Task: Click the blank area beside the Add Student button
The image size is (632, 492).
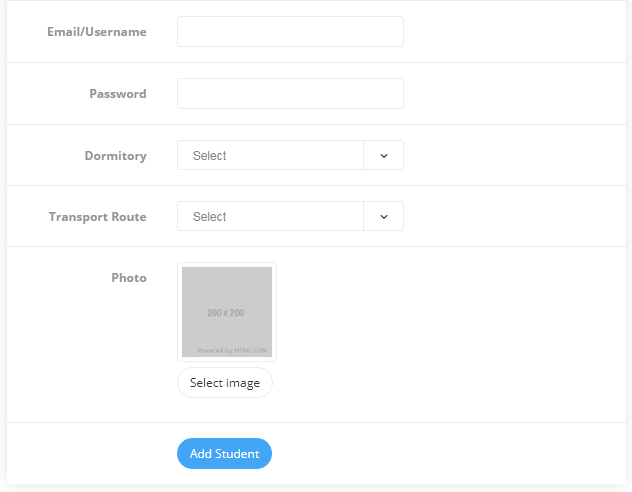Action: [x=443, y=453]
